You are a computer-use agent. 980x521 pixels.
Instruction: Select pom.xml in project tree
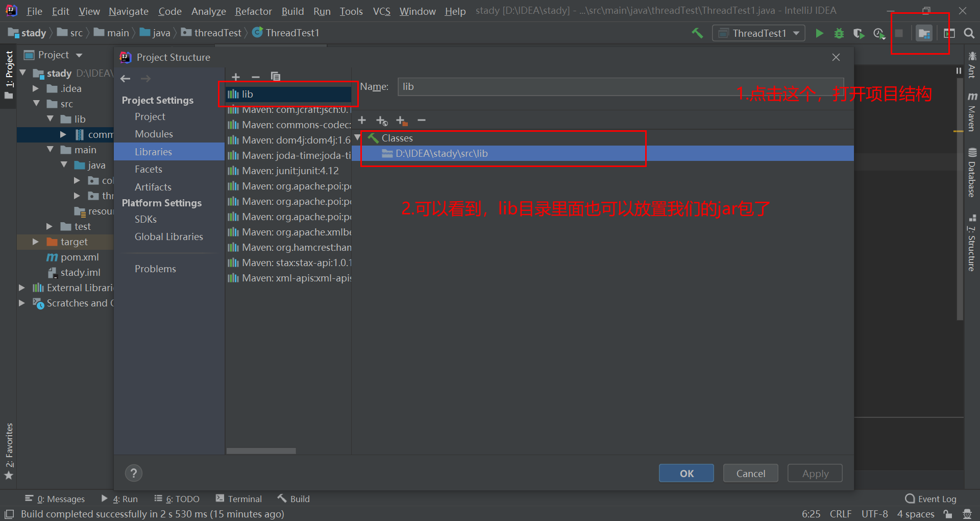coord(72,257)
